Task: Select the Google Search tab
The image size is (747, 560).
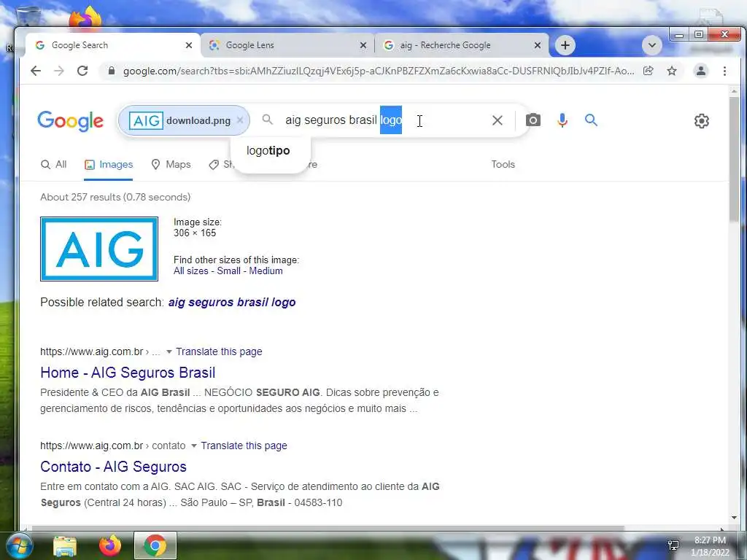Action: pyautogui.click(x=112, y=45)
